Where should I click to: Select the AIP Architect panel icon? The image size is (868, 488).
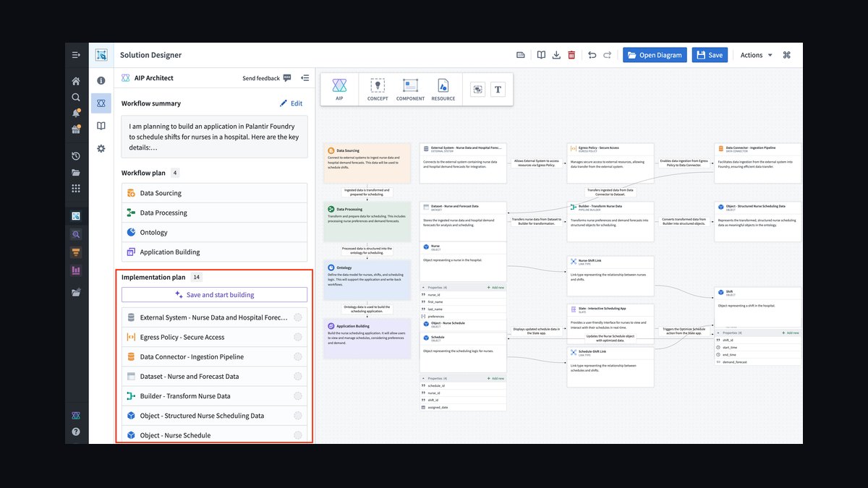(x=101, y=103)
